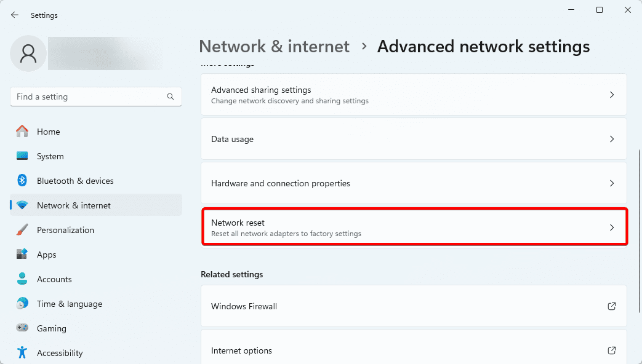The image size is (642, 364).
Task: Click 'Reset all network adapters' description
Action: click(x=286, y=234)
